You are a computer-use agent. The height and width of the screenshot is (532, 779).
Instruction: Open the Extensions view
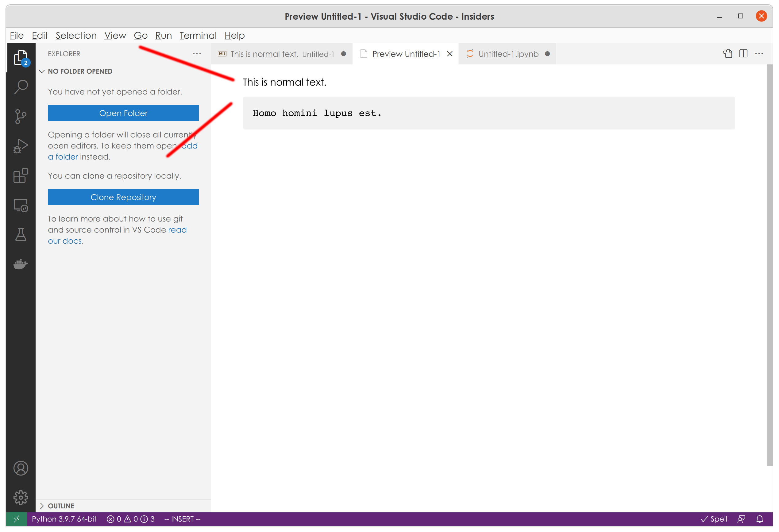click(x=21, y=176)
